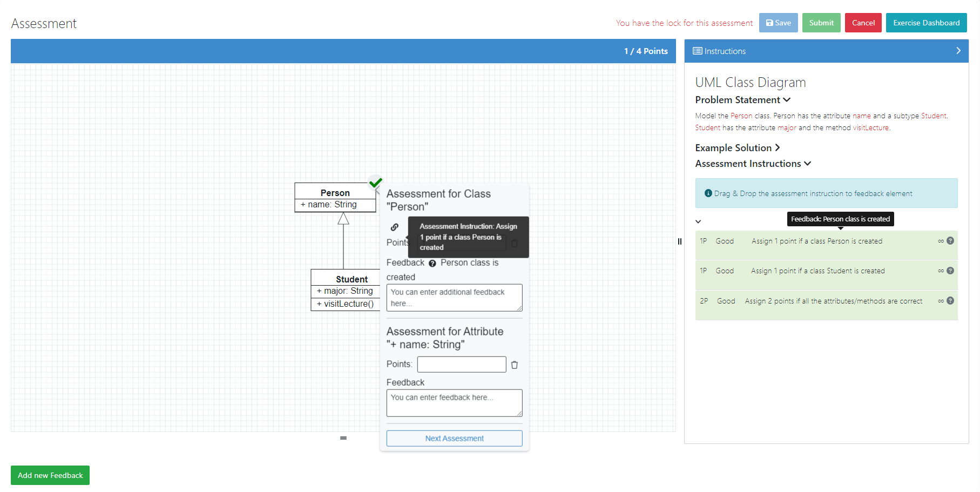
Task: Click help icon on Person class instruction
Action: (950, 241)
